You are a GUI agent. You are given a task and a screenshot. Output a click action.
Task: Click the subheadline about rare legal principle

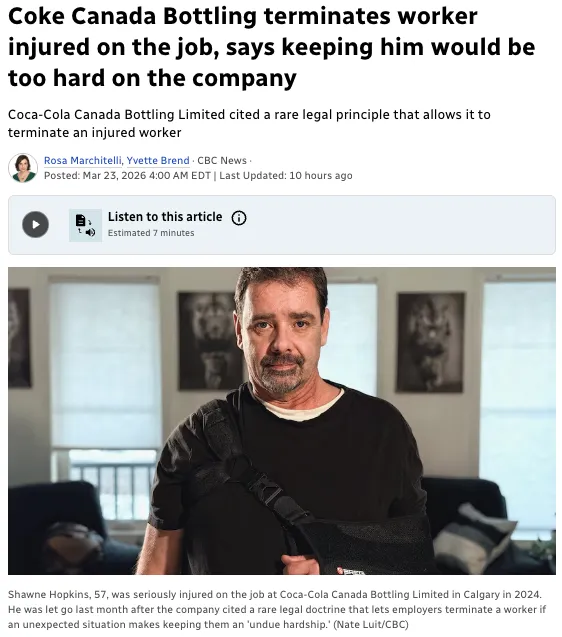(249, 124)
